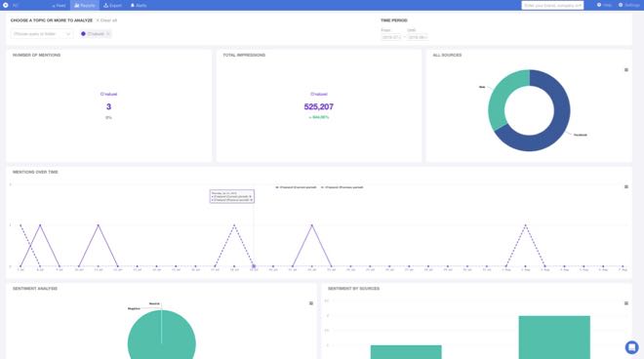Expand the choose query or folder dropdown
Screen dimensions: 644x359
coord(42,34)
